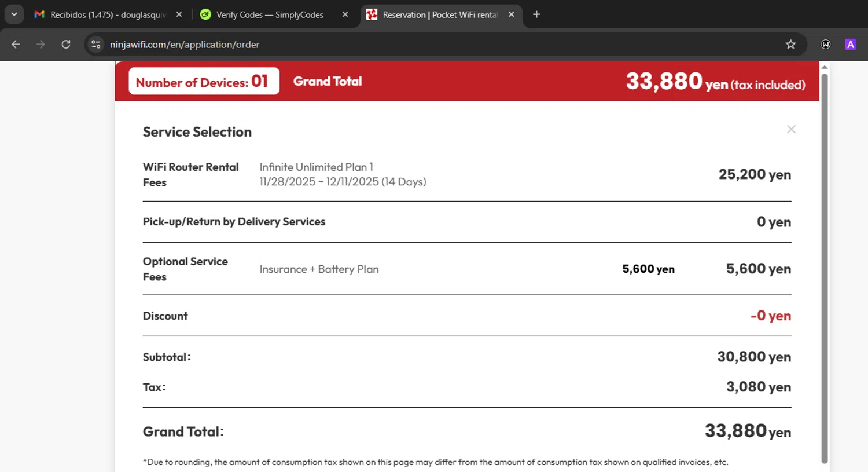Click the 'Infinite Unlimited Plan 1' text
The image size is (868, 472).
[316, 167]
